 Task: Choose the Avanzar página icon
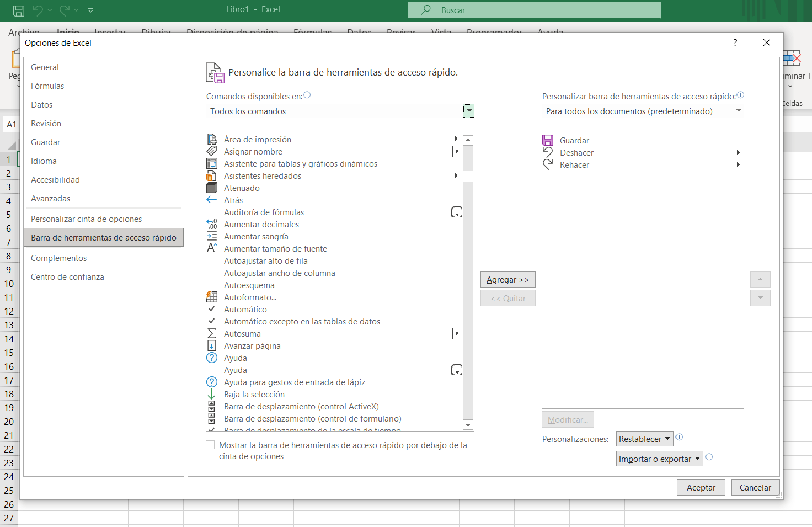[212, 346]
